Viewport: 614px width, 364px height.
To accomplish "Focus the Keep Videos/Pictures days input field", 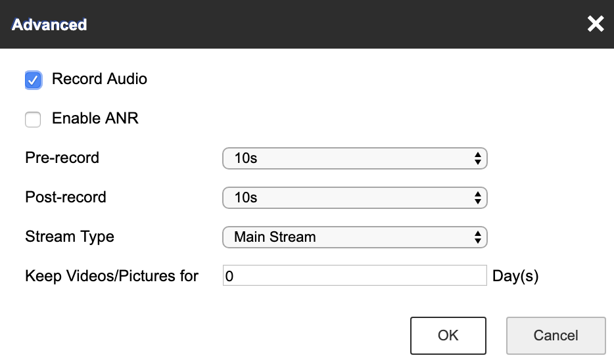I will 354,277.
